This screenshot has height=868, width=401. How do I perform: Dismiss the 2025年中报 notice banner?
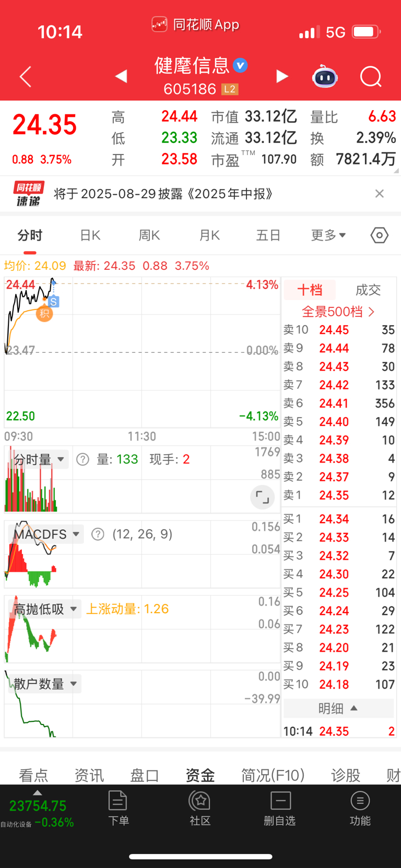coord(380,194)
